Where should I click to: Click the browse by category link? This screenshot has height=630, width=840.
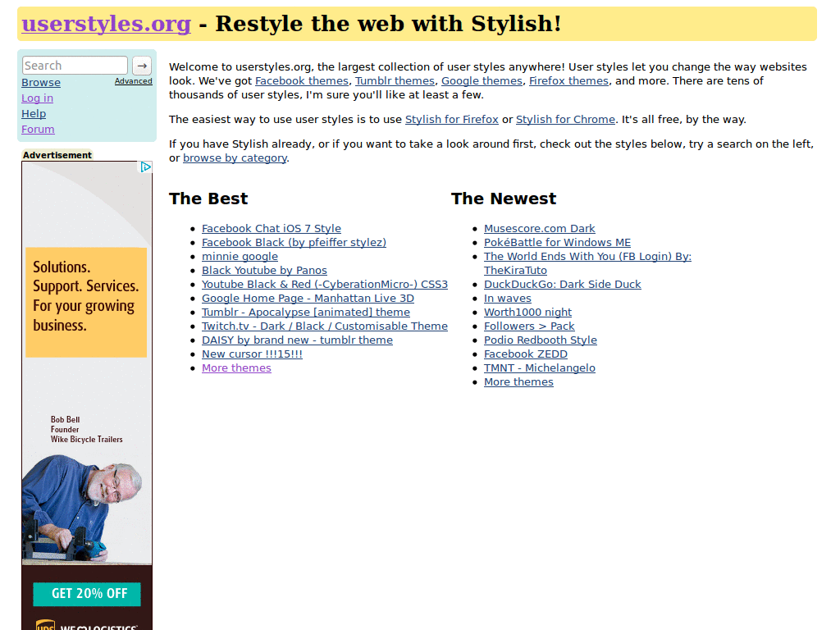coord(235,158)
